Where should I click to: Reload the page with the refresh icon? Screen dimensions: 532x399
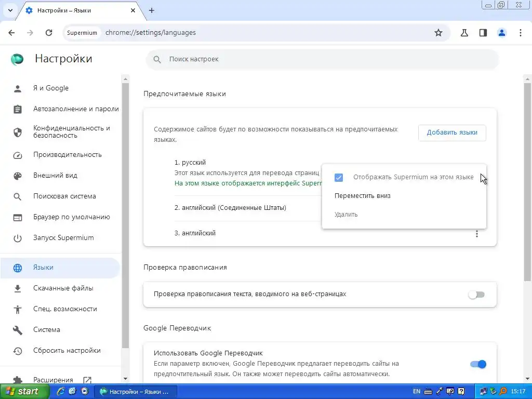pyautogui.click(x=49, y=33)
